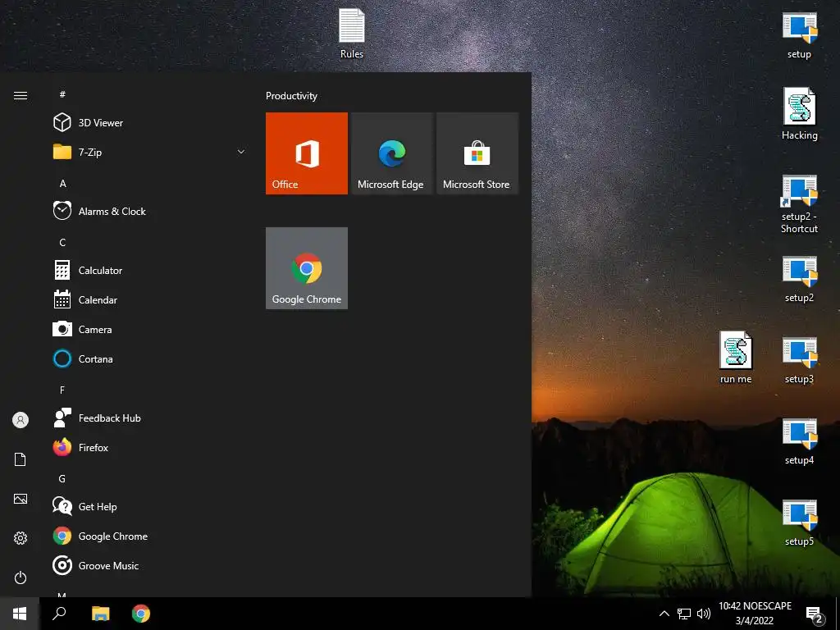Launch the Microsoft Edge tile
Viewport: 840px width, 630px height.
(x=391, y=153)
